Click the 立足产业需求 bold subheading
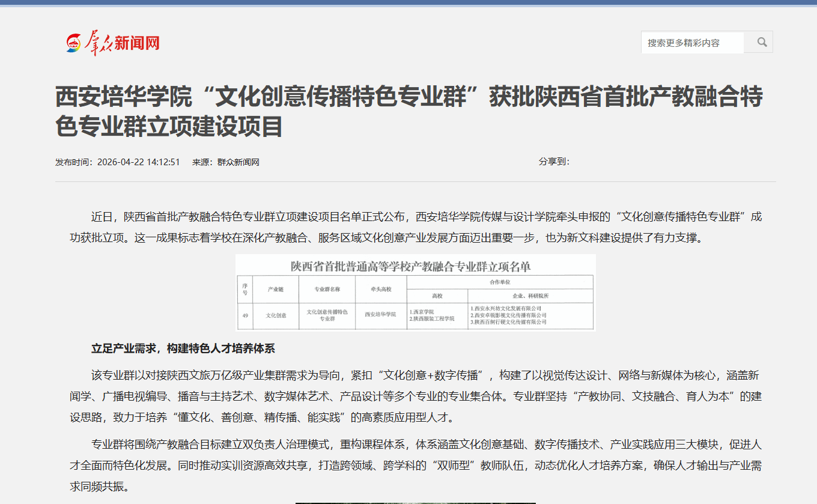The width and height of the screenshot is (817, 504). pyautogui.click(x=183, y=348)
